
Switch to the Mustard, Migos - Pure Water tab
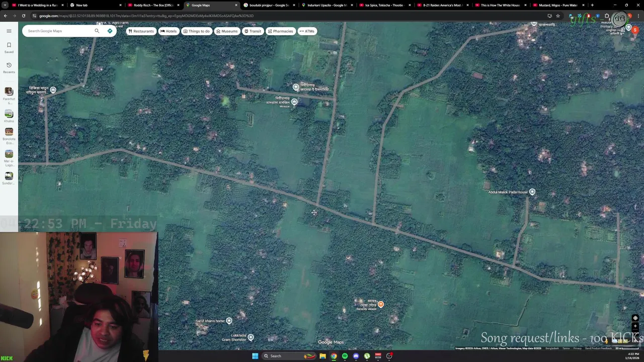558,5
